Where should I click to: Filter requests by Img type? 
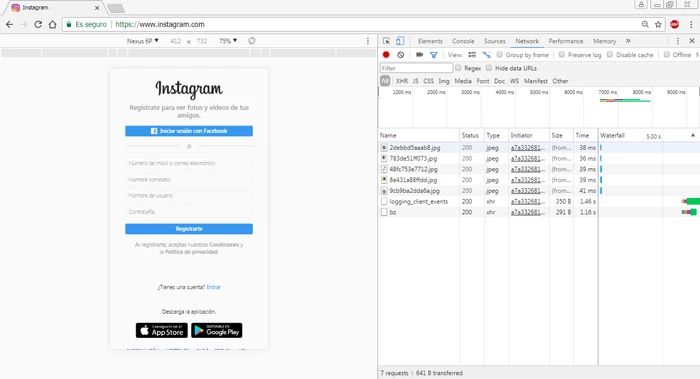[444, 81]
